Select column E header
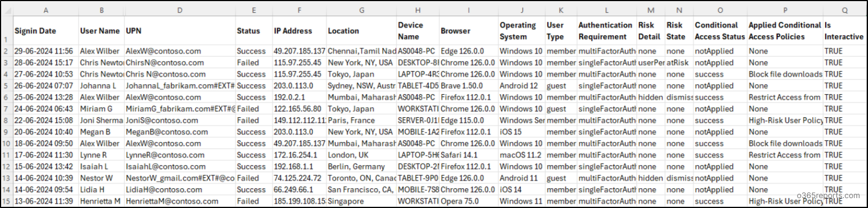Screen dimensions: 868x208 254,10
